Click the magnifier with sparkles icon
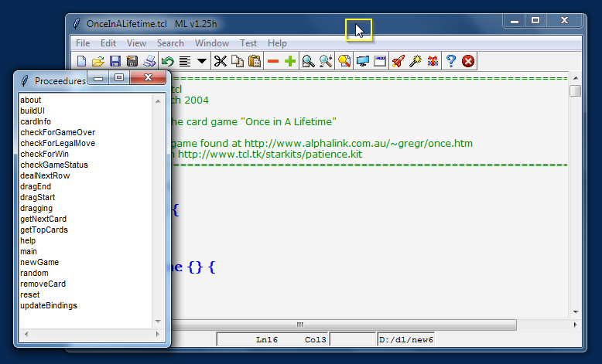Screen dimensions: 602x364 pos(326,61)
